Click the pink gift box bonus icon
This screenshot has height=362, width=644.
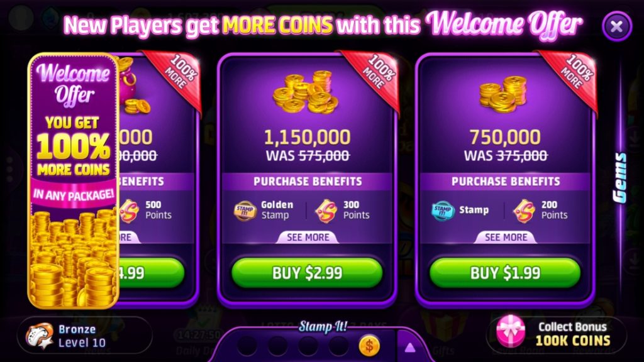[511, 332]
